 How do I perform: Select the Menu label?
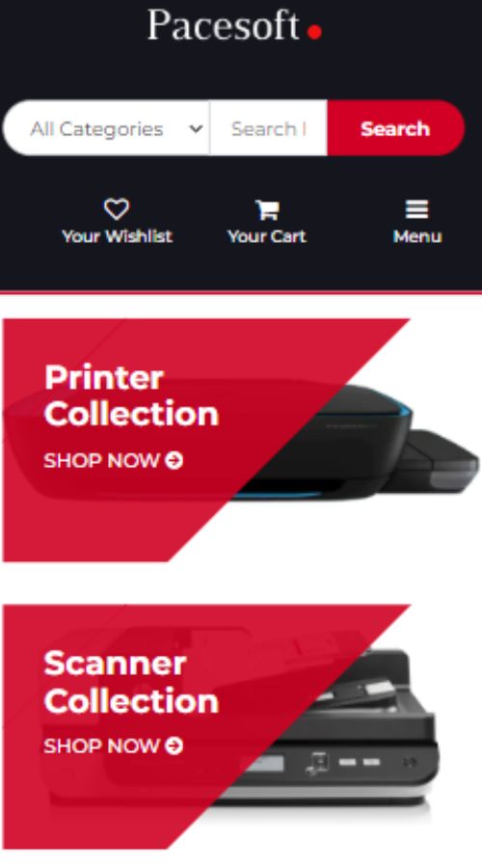[x=417, y=236]
